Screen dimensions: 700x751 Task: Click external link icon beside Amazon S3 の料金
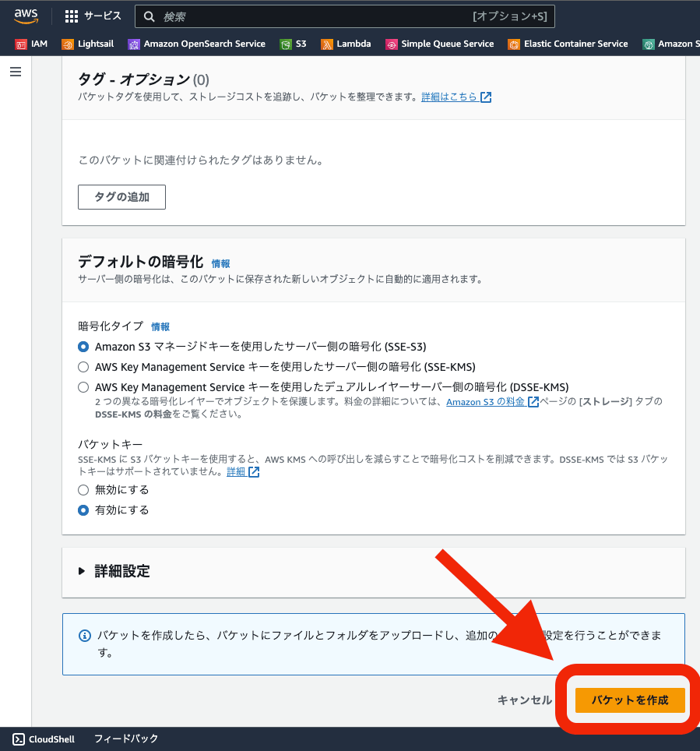(533, 402)
